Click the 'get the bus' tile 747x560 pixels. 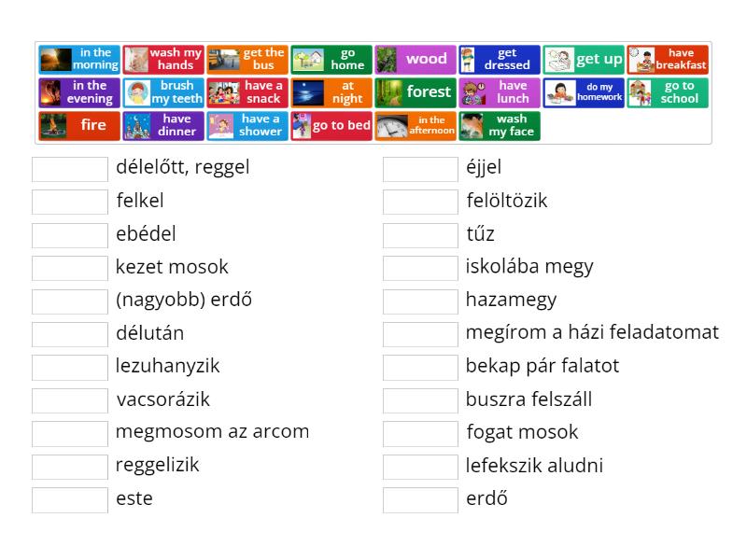coord(247,60)
